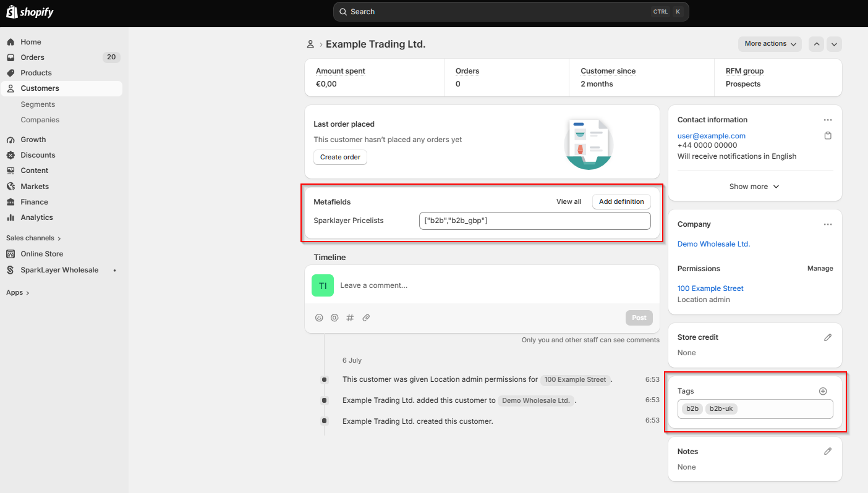
Task: Insert emoji in the timeline comment
Action: (x=319, y=318)
